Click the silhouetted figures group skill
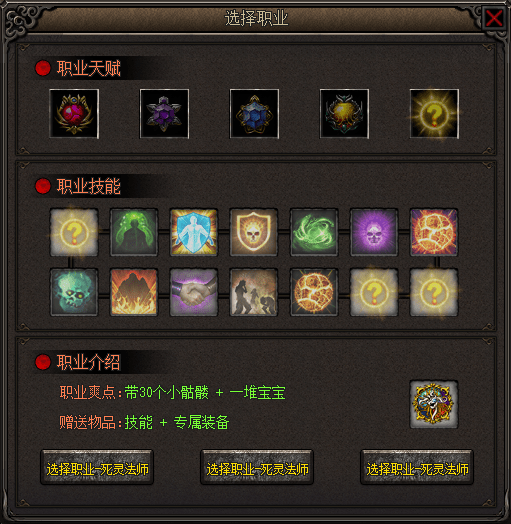 (x=254, y=292)
